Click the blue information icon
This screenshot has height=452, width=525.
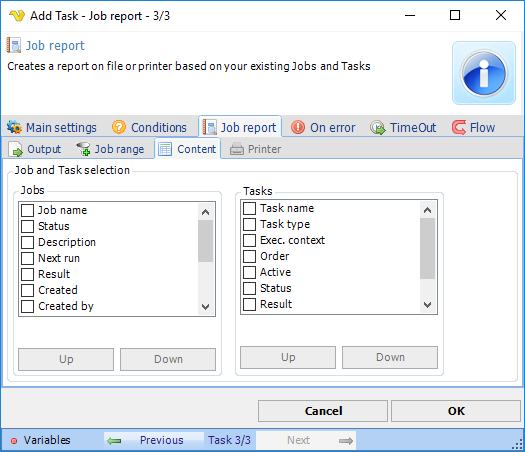click(x=484, y=73)
